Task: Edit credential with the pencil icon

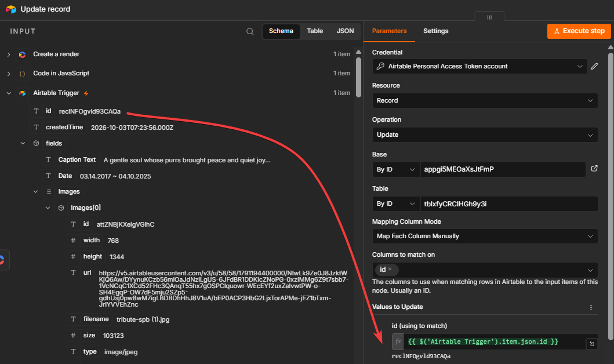Action: point(594,66)
